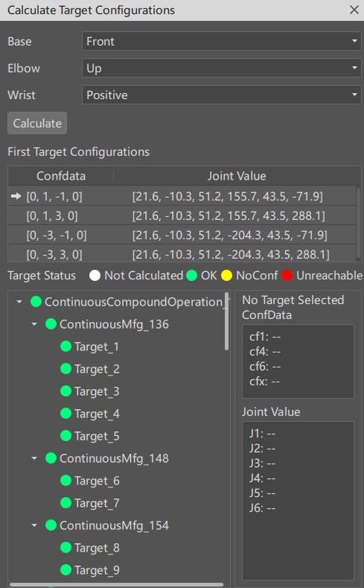Select the configuration row [0, -3, -1, 0]

pos(182,235)
